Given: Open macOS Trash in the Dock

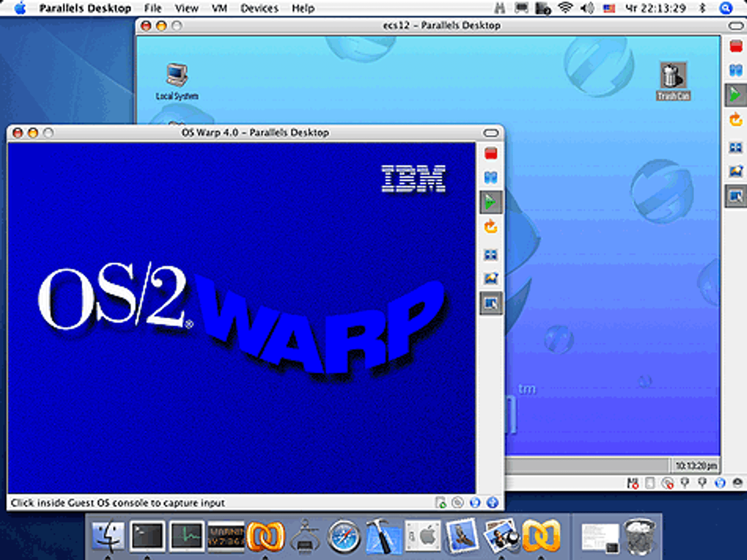Looking at the screenshot, I should click(x=640, y=536).
